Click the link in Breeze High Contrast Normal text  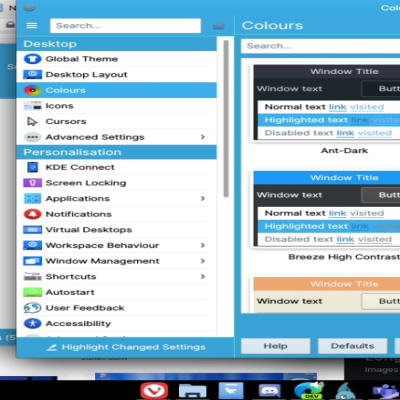pyautogui.click(x=337, y=213)
